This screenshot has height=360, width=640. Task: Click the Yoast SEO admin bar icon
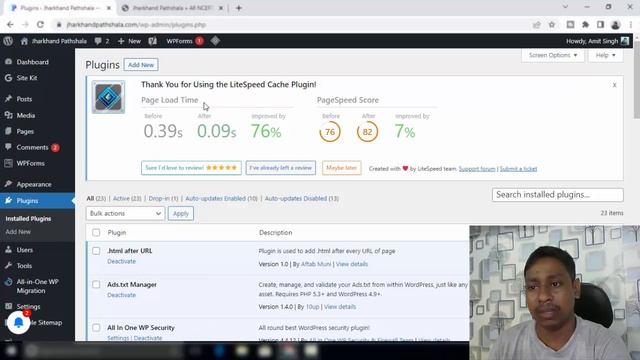click(153, 41)
